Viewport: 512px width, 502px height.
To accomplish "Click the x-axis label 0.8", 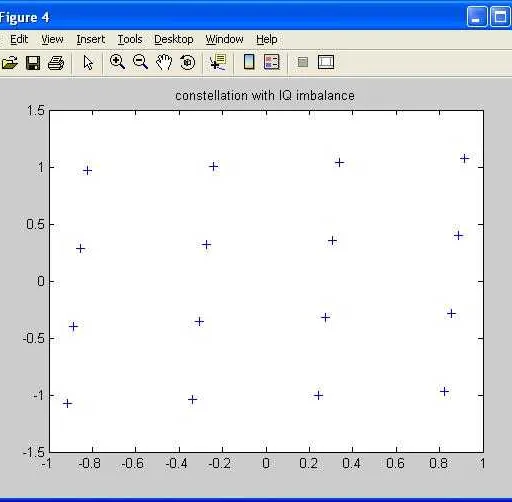I will tap(439, 463).
